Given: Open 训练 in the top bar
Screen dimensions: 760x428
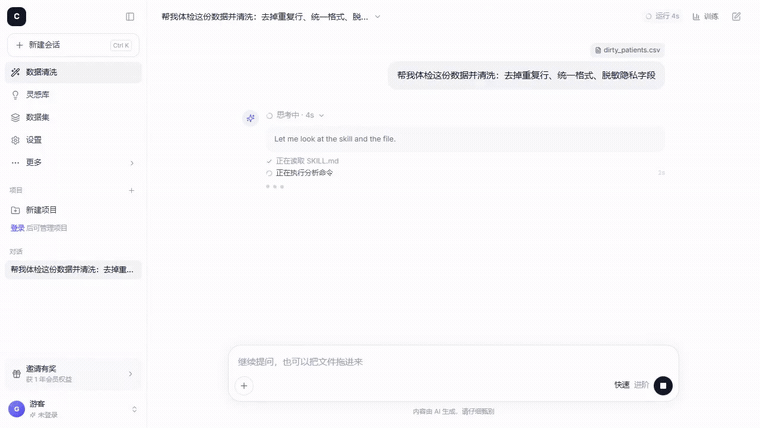Looking at the screenshot, I should pyautogui.click(x=705, y=16).
